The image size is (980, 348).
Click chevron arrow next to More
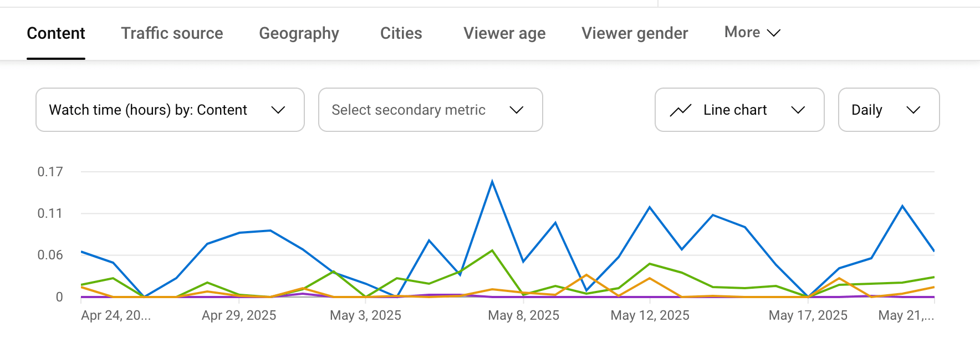coord(774,33)
